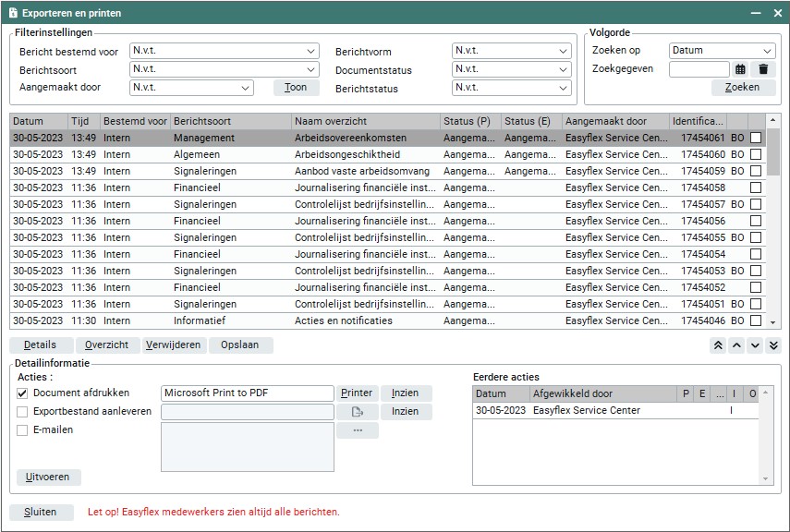Jump to last record with double-down arrow
790x532 pixels.
coord(773,345)
